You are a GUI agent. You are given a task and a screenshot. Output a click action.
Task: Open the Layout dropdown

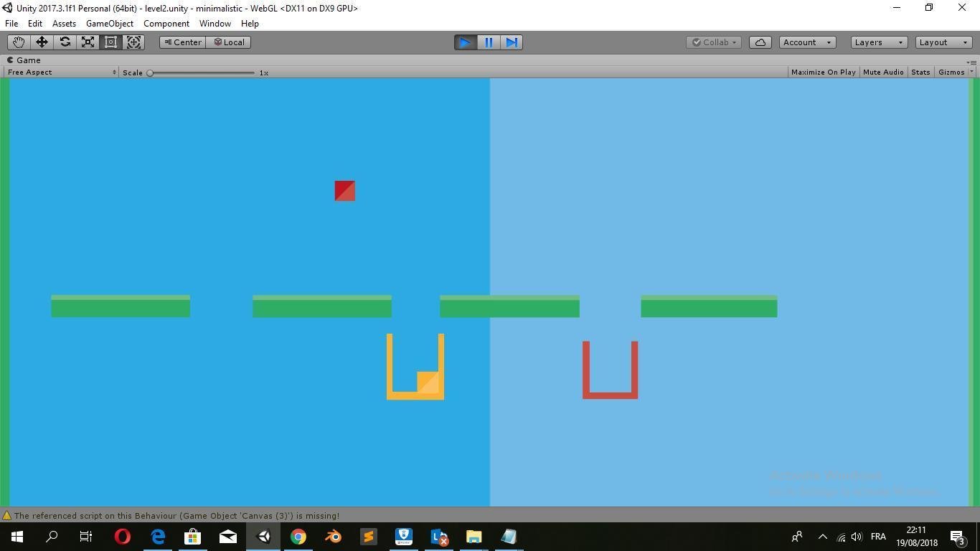[941, 42]
